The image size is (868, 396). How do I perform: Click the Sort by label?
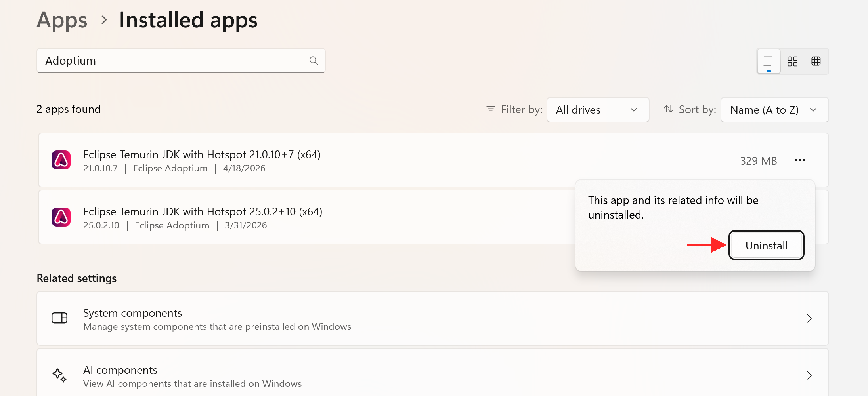pyautogui.click(x=697, y=109)
